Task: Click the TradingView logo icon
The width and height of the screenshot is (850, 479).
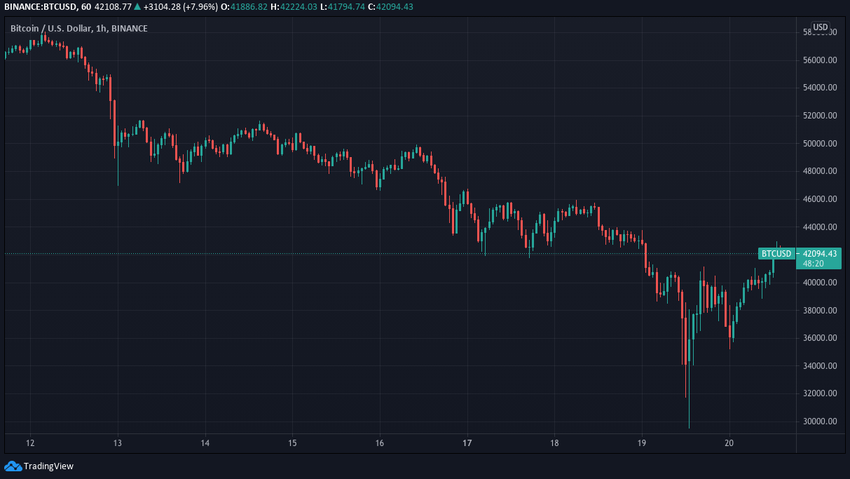Action: tap(12, 466)
